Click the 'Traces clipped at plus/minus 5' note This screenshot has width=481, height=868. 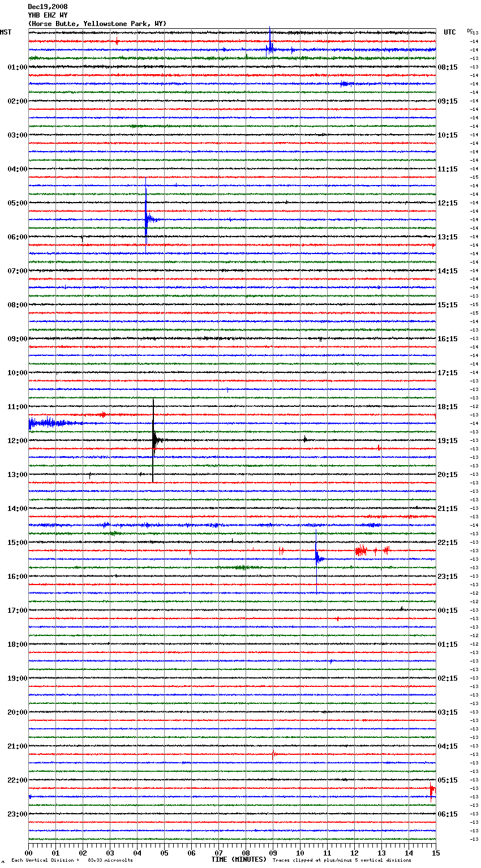342,860
